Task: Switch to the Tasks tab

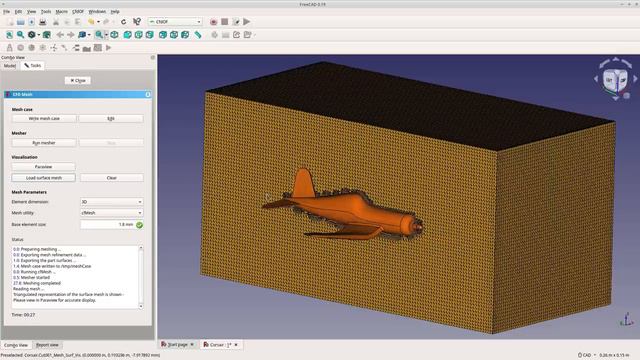Action: (33, 66)
